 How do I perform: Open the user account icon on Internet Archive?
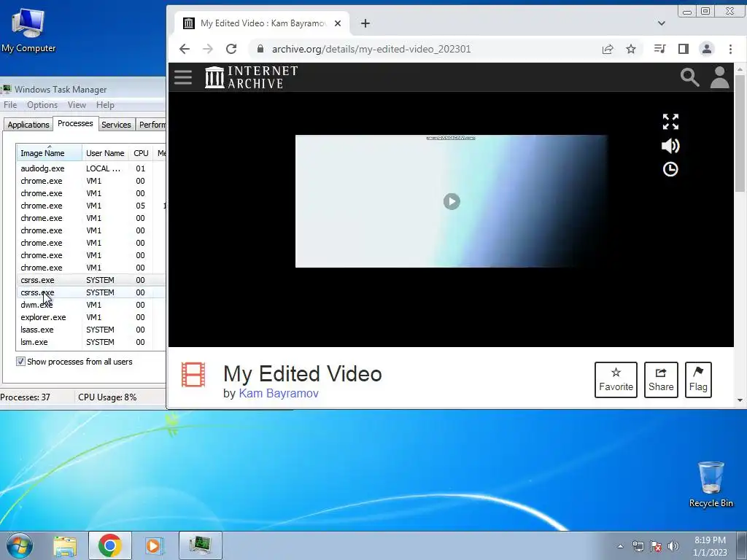coord(719,77)
